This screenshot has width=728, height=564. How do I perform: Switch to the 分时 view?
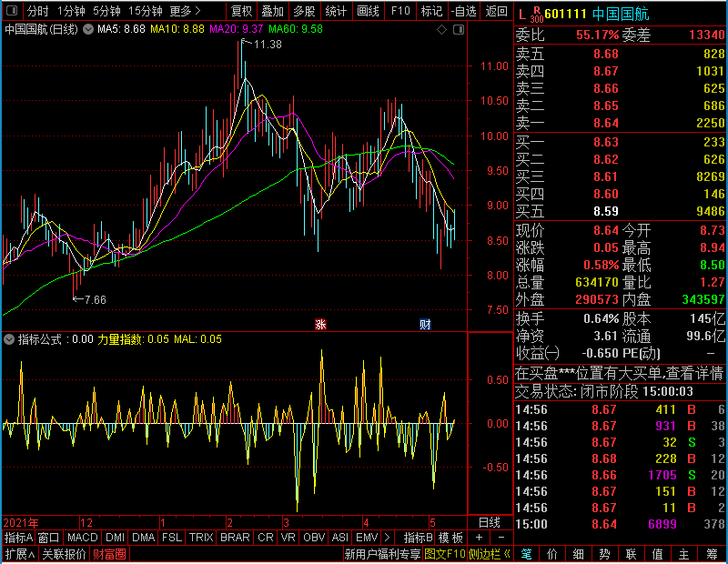pos(37,11)
